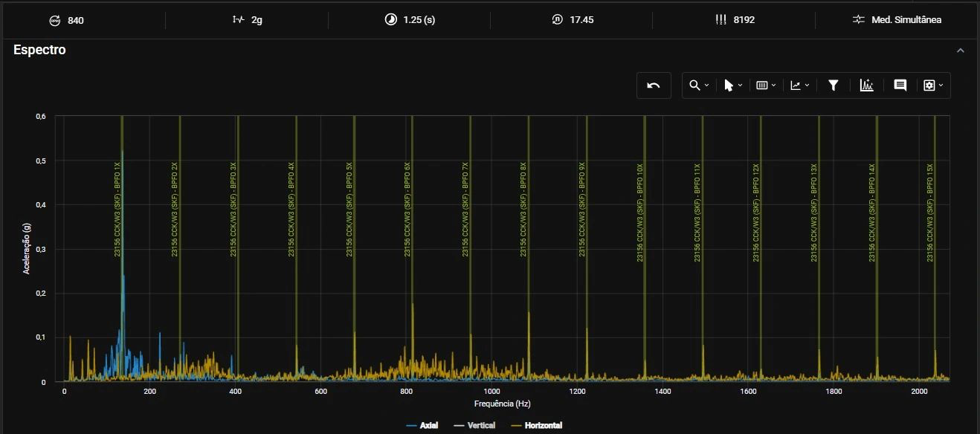Screen dimensions: 980x434
Task: Click the spectral lines icon beside 8192
Action: point(721,20)
